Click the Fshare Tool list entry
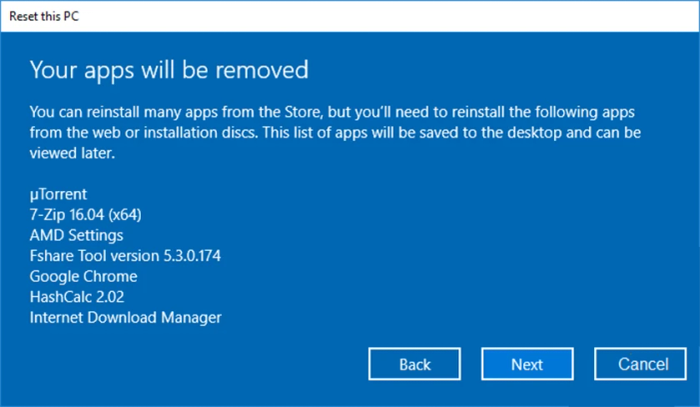Viewport: 700px width, 407px height. click(x=125, y=255)
